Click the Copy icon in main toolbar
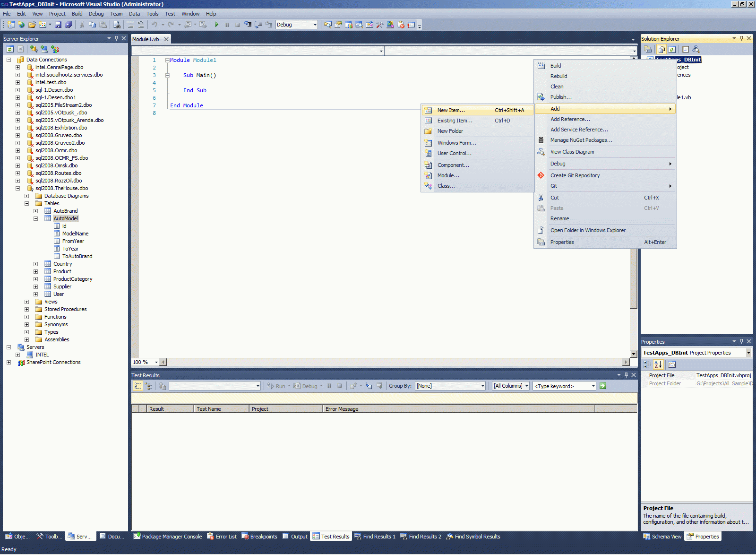This screenshot has width=756, height=555. tap(93, 25)
